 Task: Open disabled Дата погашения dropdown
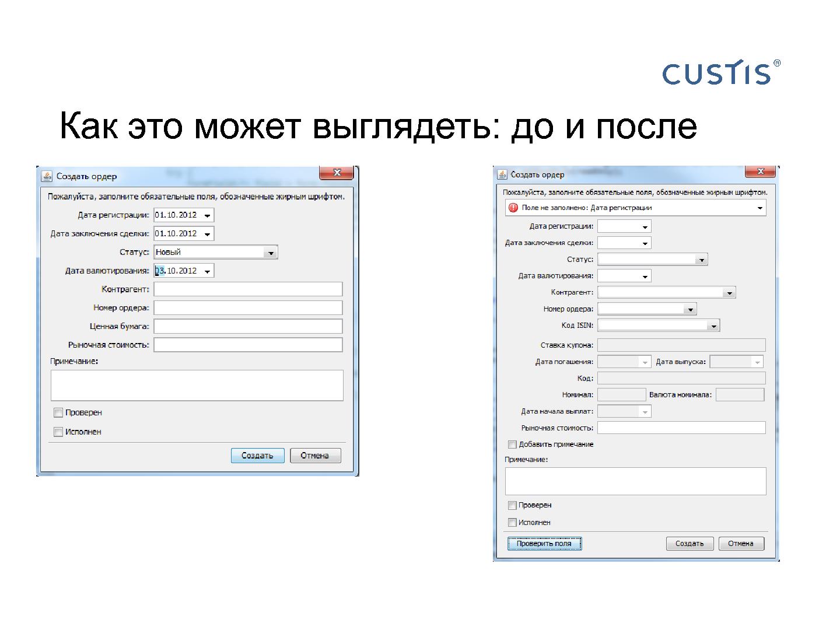click(x=645, y=362)
